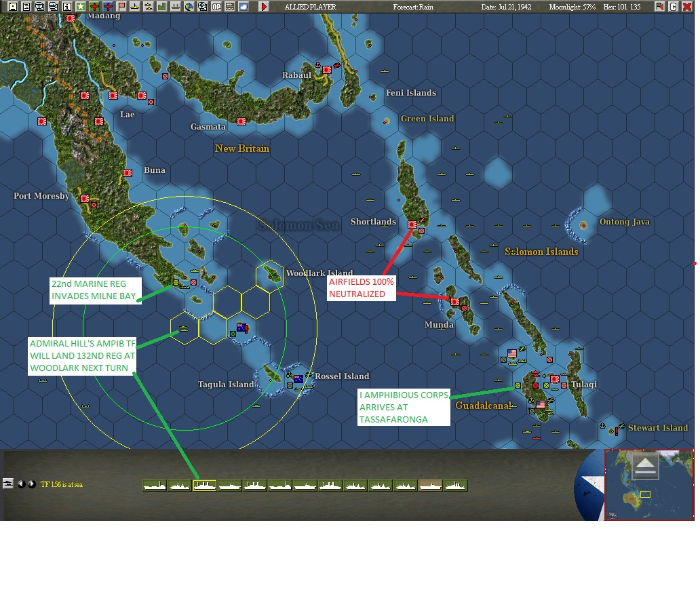Open the green factory industry icon
Viewport: 700px width, 609px height.
[x=161, y=7]
